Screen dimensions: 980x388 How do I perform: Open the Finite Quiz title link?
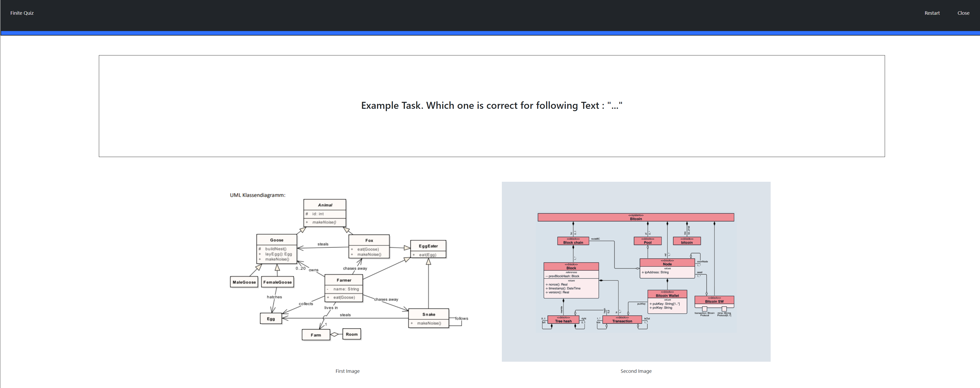coord(22,13)
